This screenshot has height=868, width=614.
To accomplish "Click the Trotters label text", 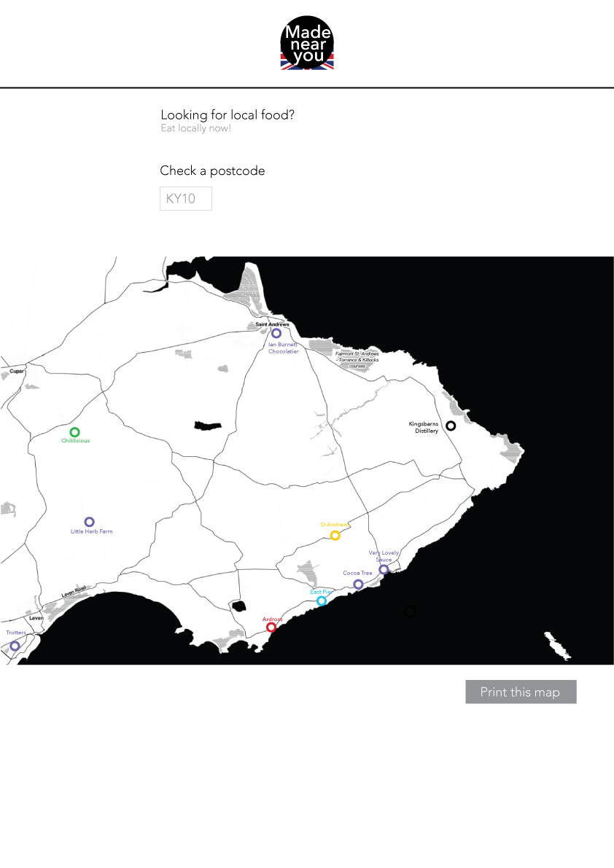I will click(x=16, y=632).
